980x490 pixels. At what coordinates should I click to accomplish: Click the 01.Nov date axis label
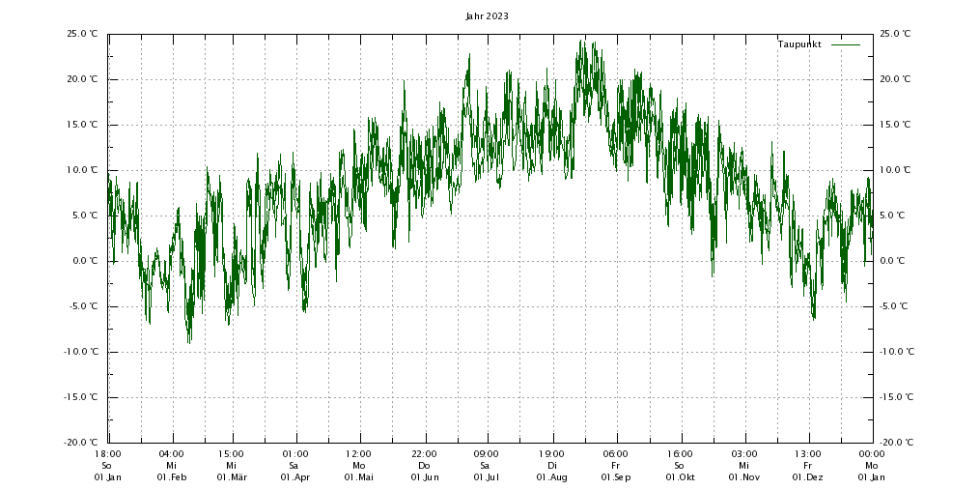click(743, 477)
